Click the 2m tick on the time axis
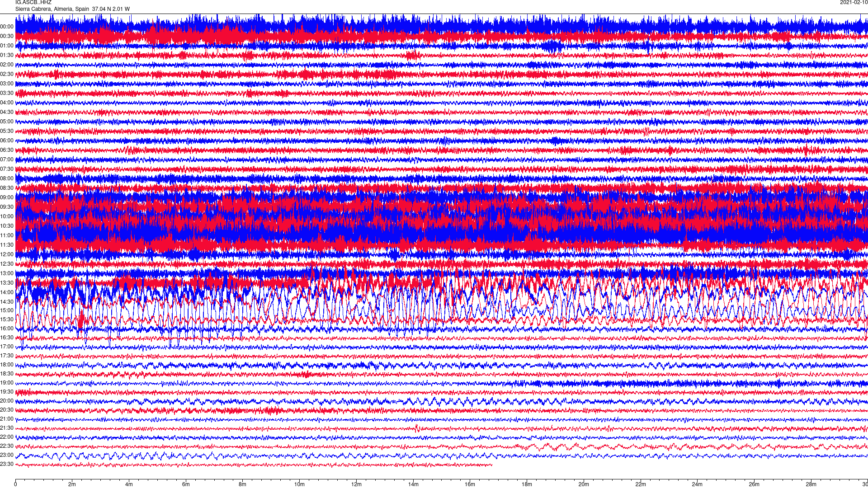This screenshot has width=868, height=488. [x=72, y=484]
